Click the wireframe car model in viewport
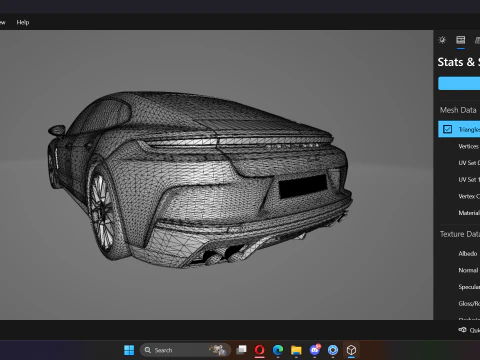 coord(199,180)
